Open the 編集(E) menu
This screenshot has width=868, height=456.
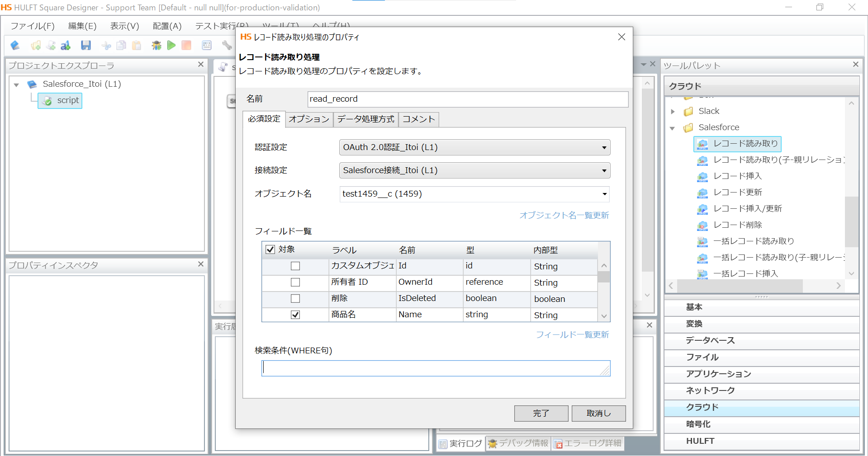pos(82,26)
